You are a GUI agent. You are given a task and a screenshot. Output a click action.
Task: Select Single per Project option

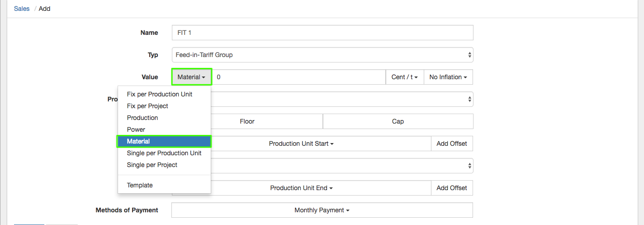tap(152, 165)
